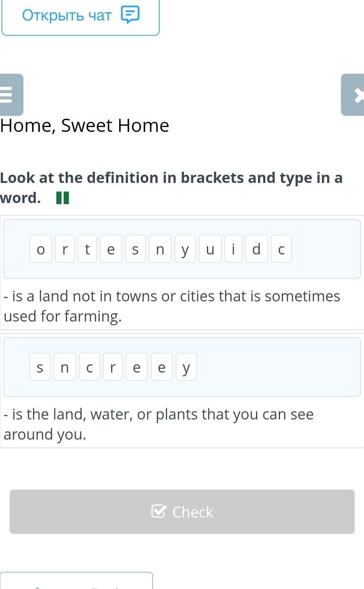This screenshot has width=364, height=589.
Task: Select letter tile 'n' in scenery scramble
Action: click(64, 367)
